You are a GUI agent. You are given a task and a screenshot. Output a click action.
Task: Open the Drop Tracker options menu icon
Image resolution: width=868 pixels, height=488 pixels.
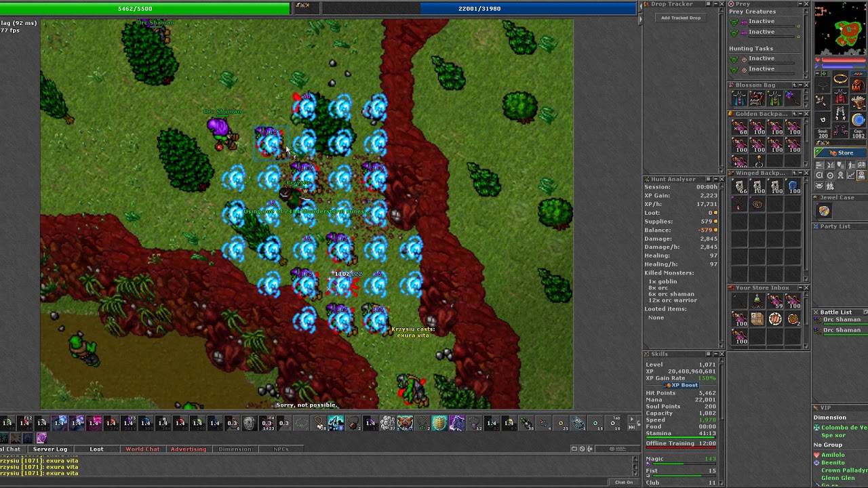pos(708,4)
